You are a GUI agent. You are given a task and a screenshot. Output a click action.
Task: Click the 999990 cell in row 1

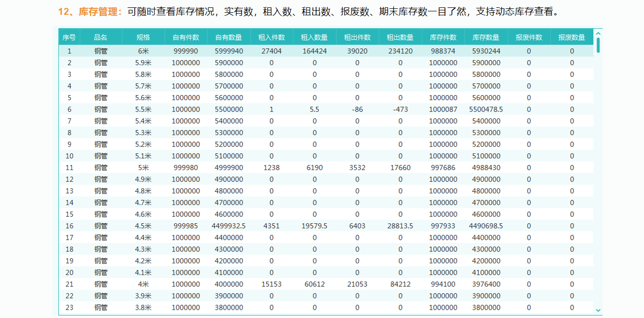pos(186,51)
